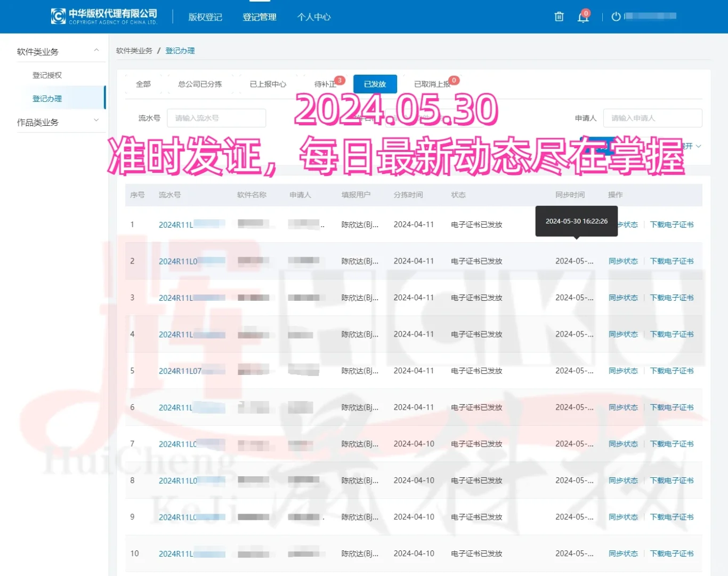Switch to the 登记管理 section
The image size is (728, 576).
(259, 17)
